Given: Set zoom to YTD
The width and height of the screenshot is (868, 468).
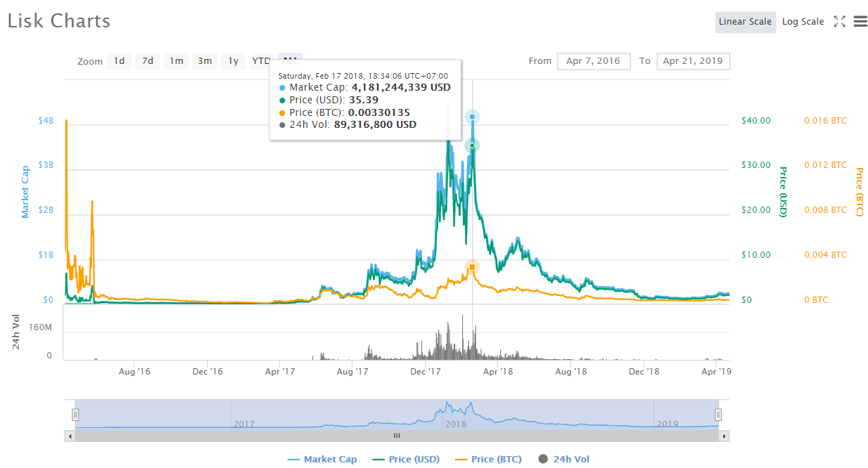Looking at the screenshot, I should point(261,61).
